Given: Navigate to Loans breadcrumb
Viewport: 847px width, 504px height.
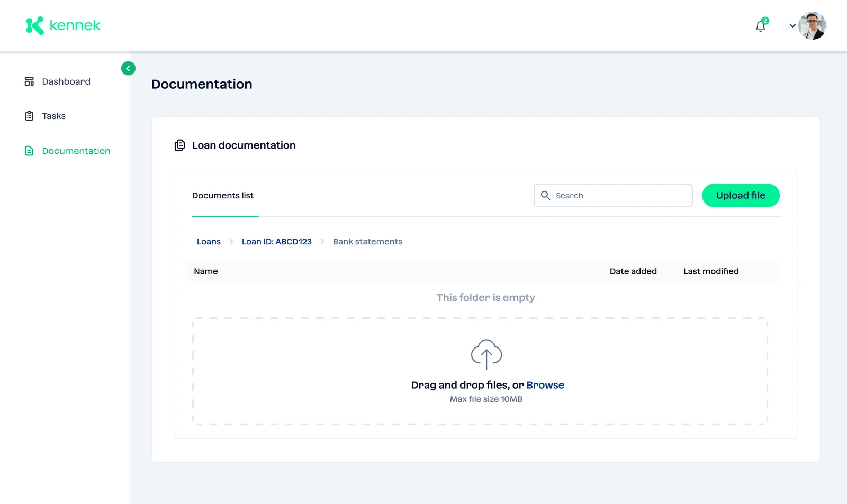Looking at the screenshot, I should click(x=209, y=242).
